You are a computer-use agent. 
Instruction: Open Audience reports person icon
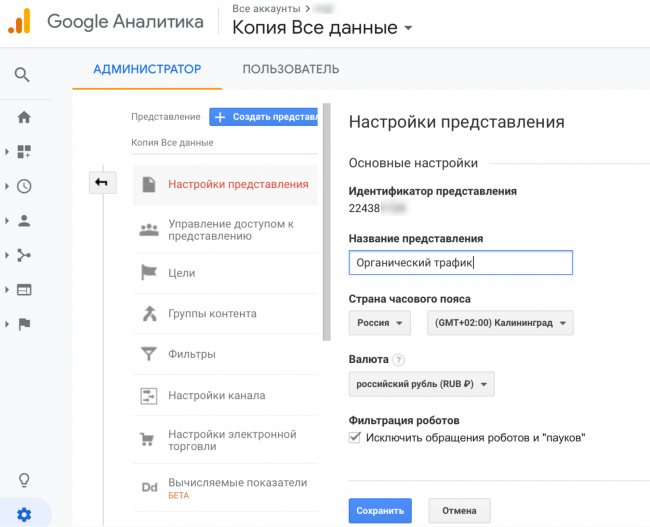tap(24, 221)
